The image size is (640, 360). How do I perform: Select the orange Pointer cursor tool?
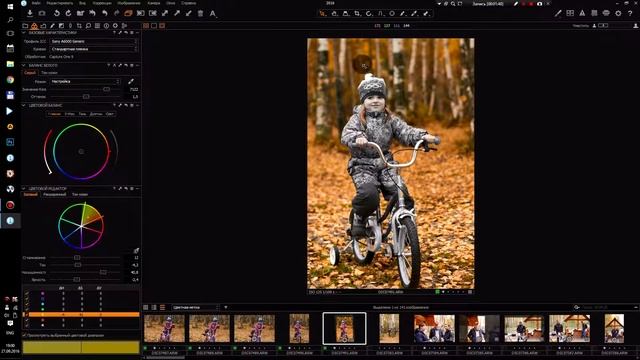pos(322,13)
